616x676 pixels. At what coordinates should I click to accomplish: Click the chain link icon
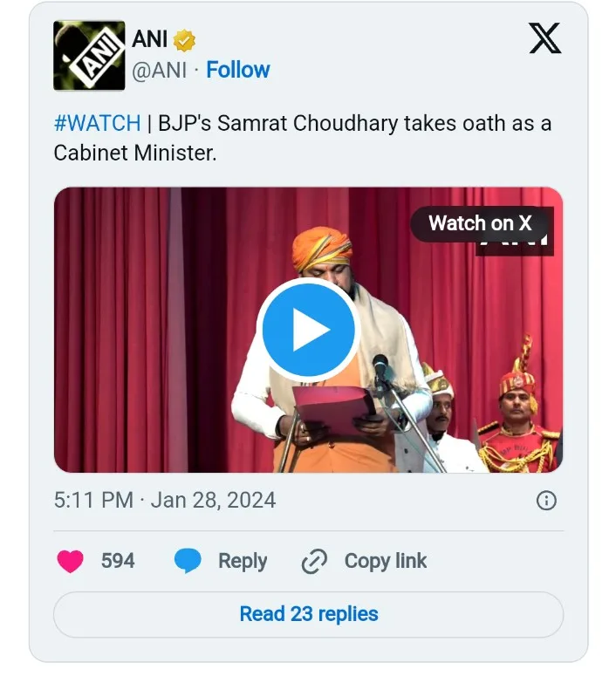313,562
